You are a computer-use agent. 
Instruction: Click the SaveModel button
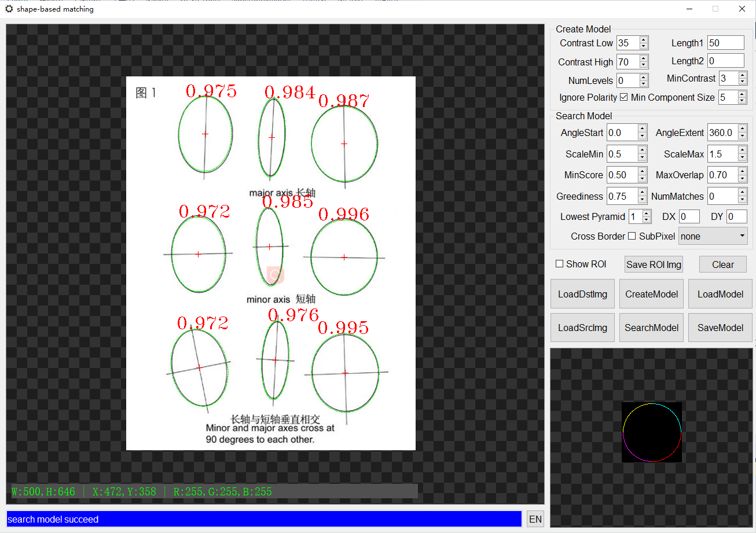tap(720, 328)
